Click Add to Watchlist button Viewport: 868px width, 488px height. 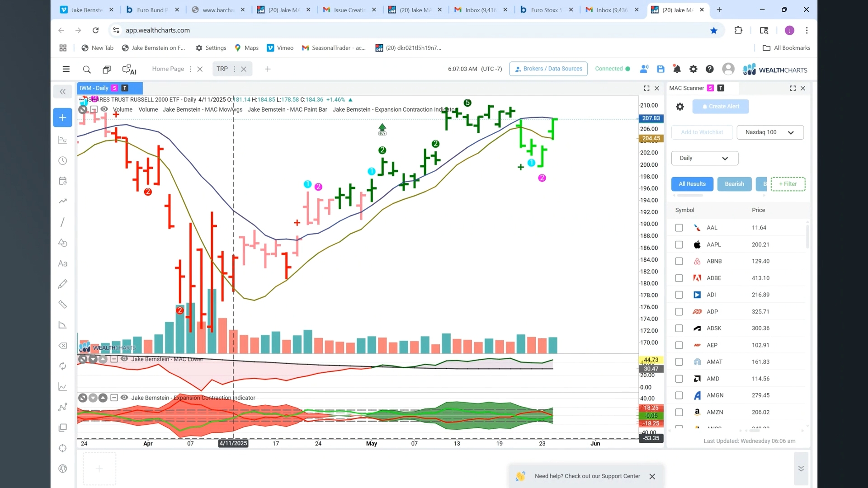(x=702, y=132)
